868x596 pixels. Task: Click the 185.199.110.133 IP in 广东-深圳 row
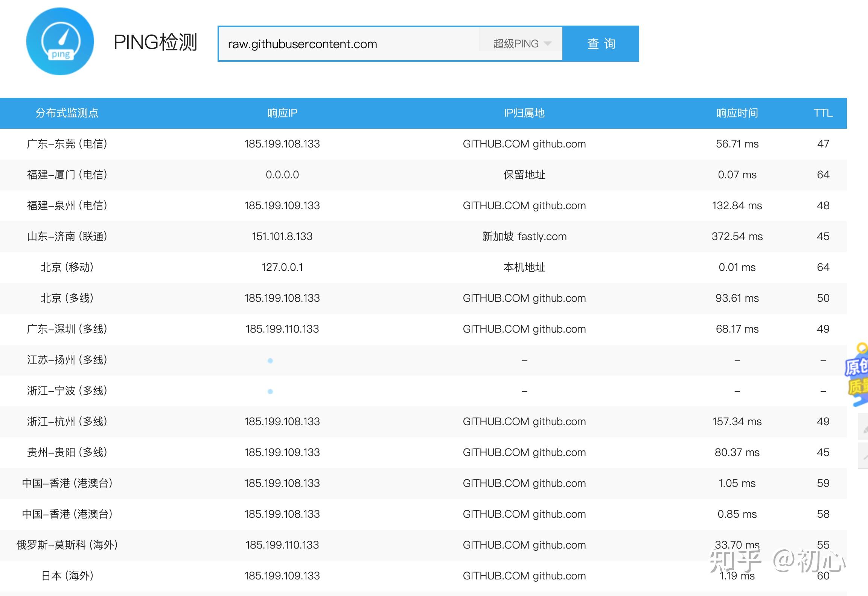282,329
